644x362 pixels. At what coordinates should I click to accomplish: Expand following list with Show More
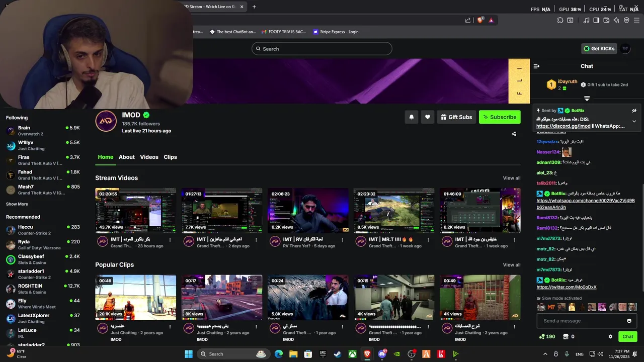click(x=17, y=204)
